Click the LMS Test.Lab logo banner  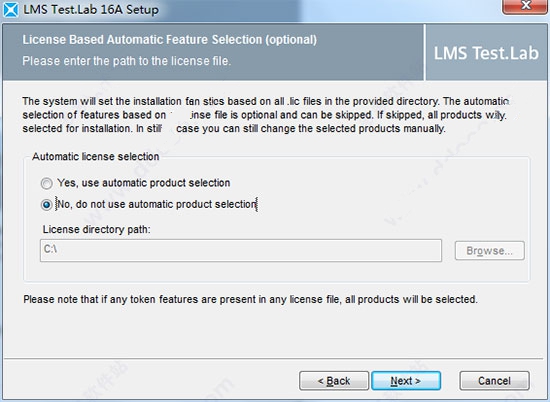[486, 53]
